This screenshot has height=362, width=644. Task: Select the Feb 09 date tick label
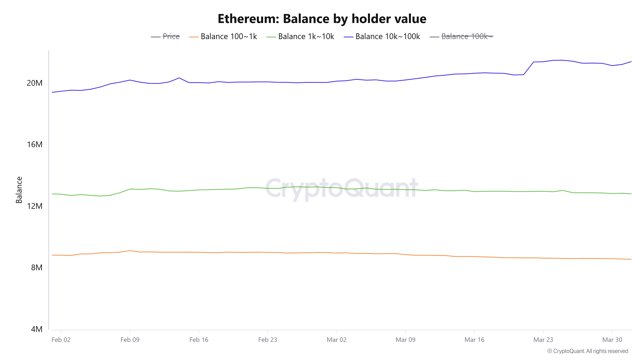[130, 340]
